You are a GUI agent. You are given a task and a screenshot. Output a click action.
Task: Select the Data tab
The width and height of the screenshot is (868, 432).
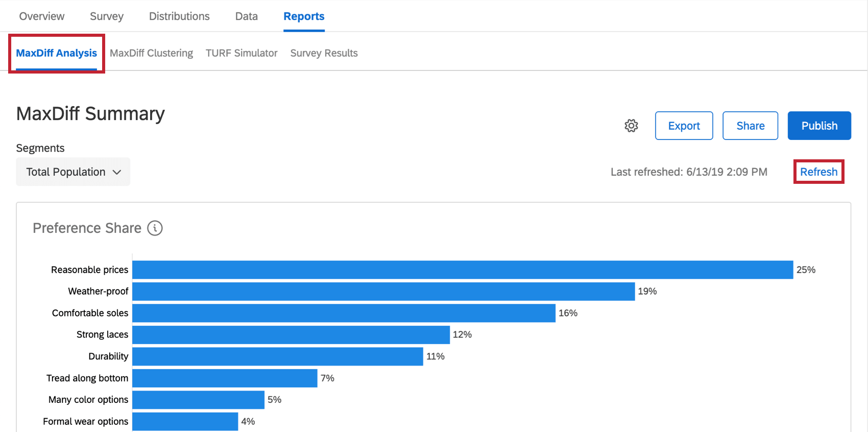pyautogui.click(x=246, y=16)
